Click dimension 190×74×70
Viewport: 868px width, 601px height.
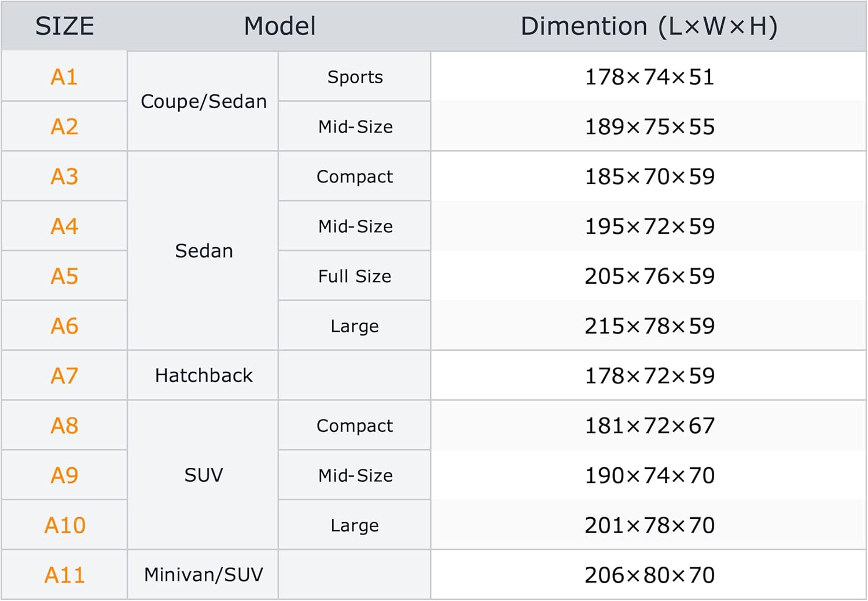pos(649,475)
